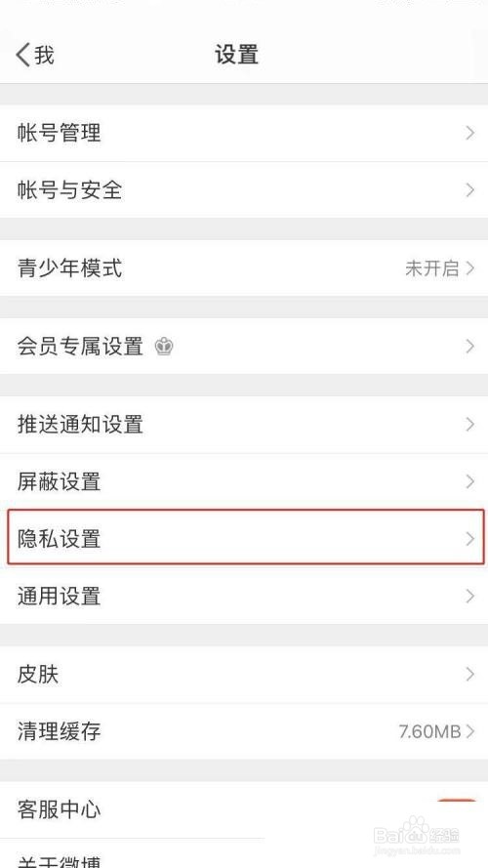The image size is (488, 868).
Task: Select the 屏蔽设置 entry
Action: 244,481
